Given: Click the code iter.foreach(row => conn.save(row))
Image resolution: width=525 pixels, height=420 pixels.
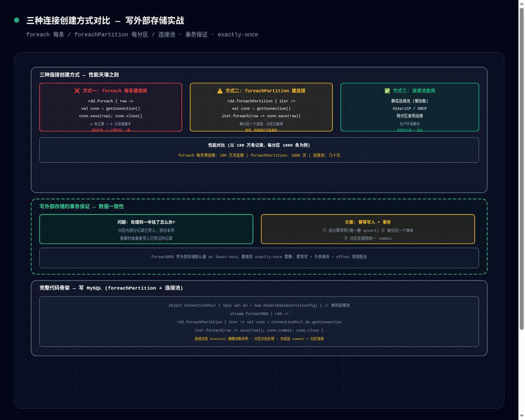Looking at the screenshot, I should point(261,116).
